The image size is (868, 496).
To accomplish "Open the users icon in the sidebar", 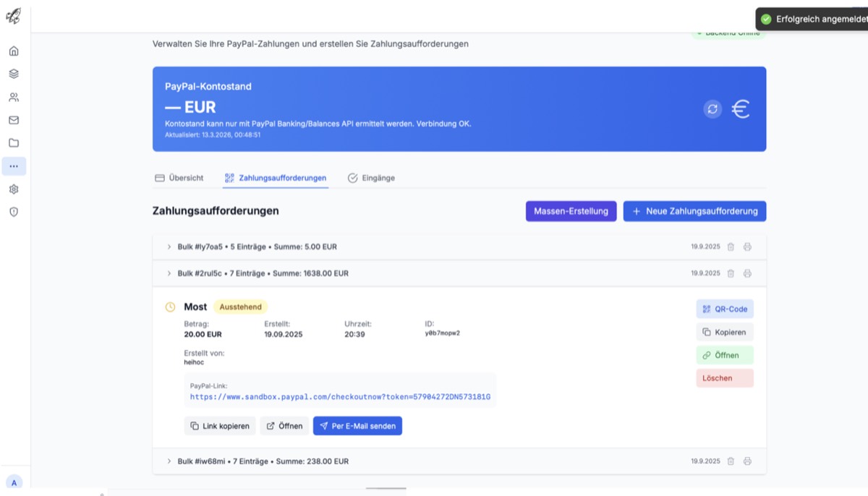I will coord(13,96).
